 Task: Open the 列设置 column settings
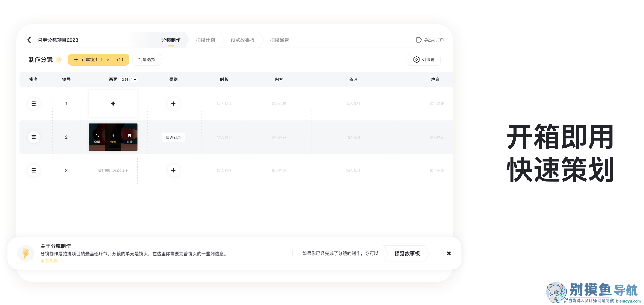pyautogui.click(x=424, y=60)
